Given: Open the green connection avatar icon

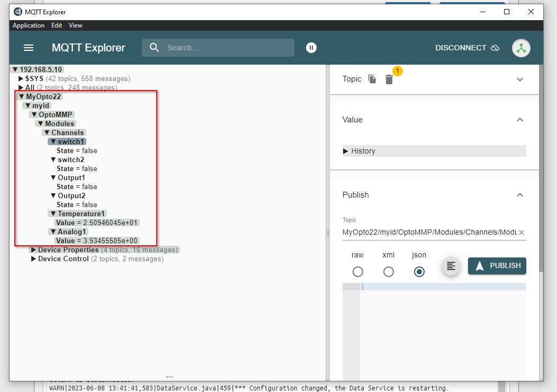Looking at the screenshot, I should tap(521, 48).
